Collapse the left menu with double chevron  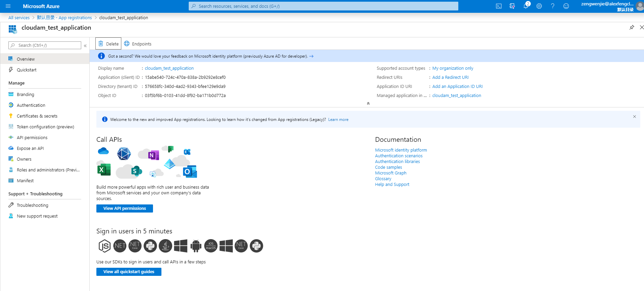tap(85, 45)
